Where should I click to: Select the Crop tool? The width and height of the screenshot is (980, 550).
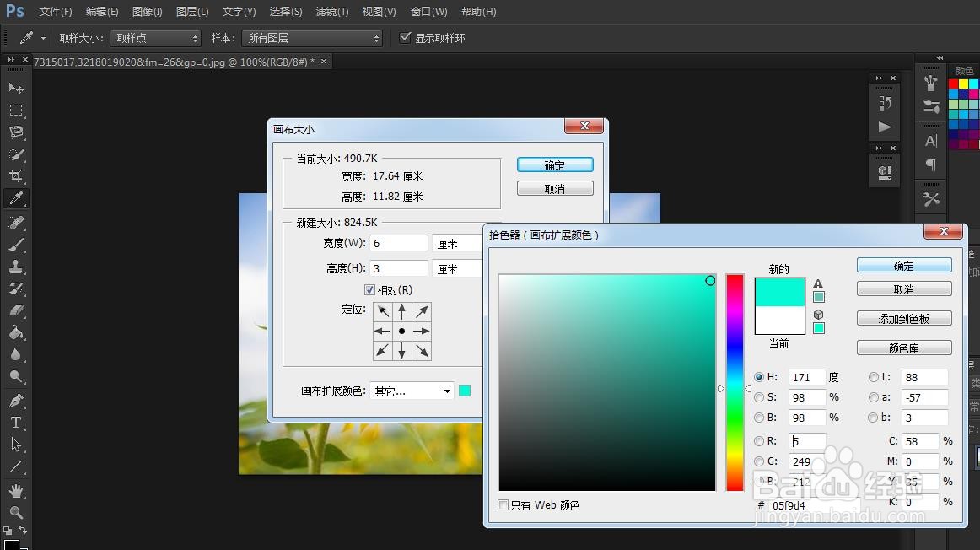coord(17,175)
